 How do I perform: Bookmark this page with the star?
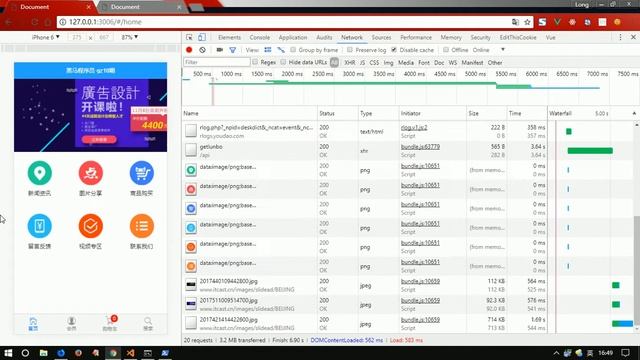point(527,22)
